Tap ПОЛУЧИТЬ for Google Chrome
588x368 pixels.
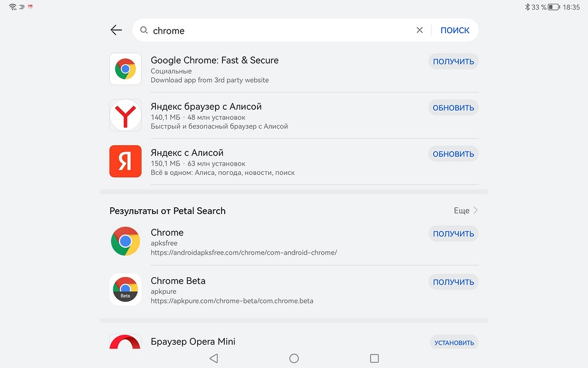[453, 61]
